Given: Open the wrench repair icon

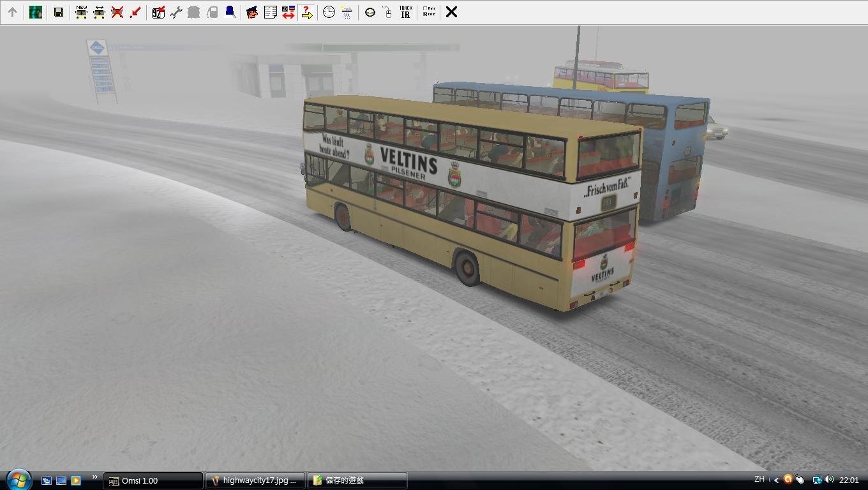Looking at the screenshot, I should coord(176,12).
